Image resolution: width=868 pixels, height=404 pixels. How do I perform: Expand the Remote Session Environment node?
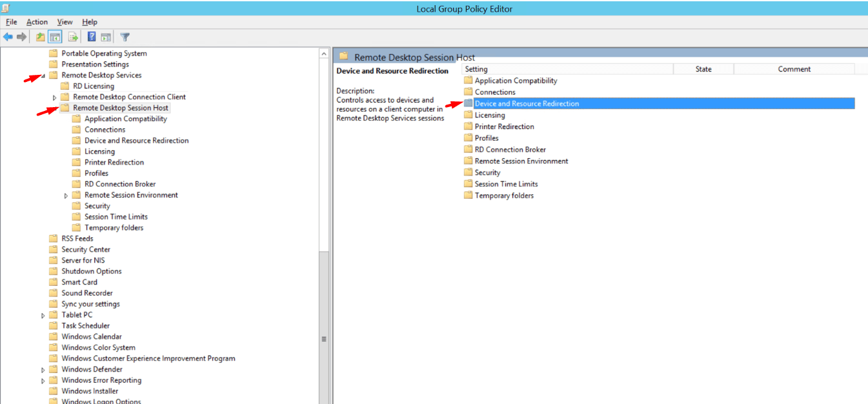coord(65,195)
